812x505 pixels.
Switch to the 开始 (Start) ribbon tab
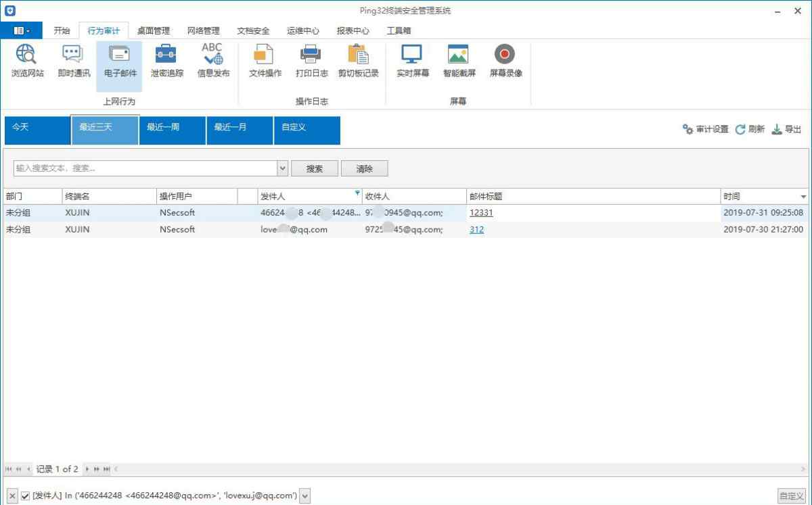click(62, 30)
